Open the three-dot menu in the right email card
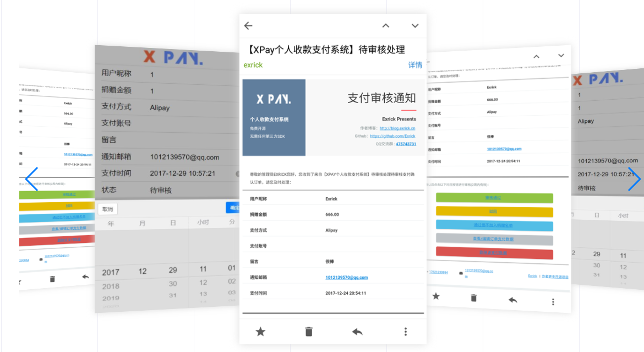 click(x=553, y=302)
